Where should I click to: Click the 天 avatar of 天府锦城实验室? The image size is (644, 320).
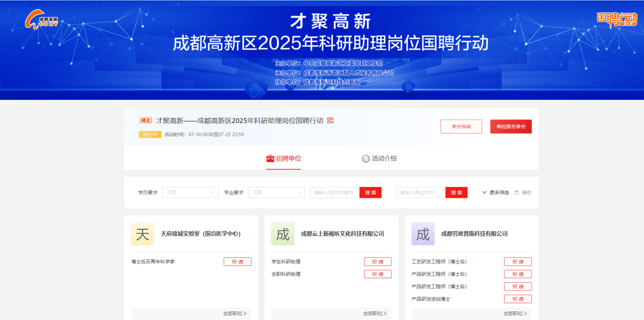(x=143, y=234)
